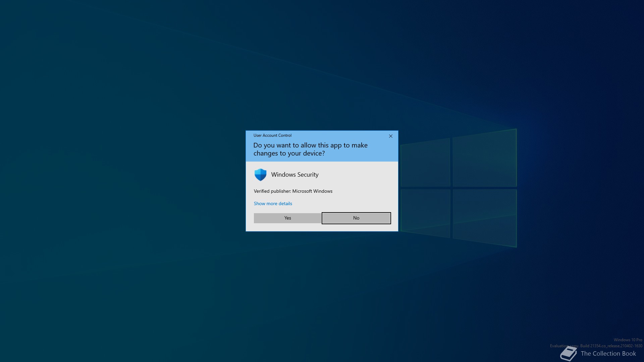The height and width of the screenshot is (362, 644).
Task: Close the User Account Control dialog
Action: (390, 136)
